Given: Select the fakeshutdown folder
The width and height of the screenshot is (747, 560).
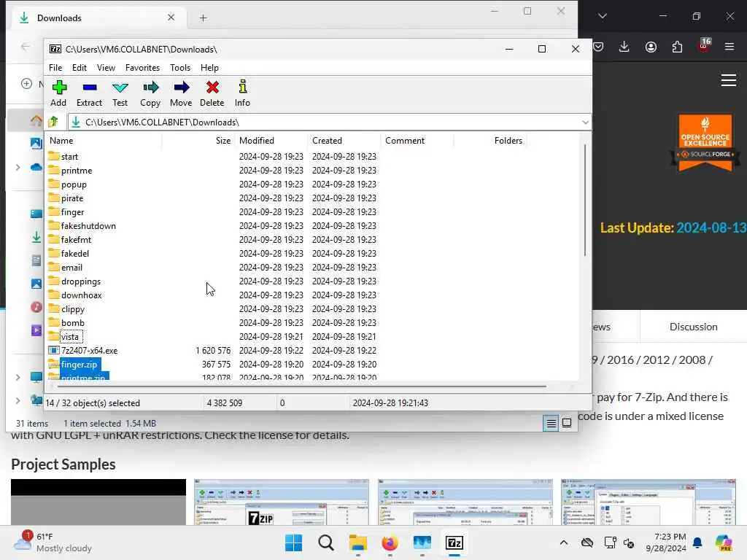Looking at the screenshot, I should tap(88, 226).
